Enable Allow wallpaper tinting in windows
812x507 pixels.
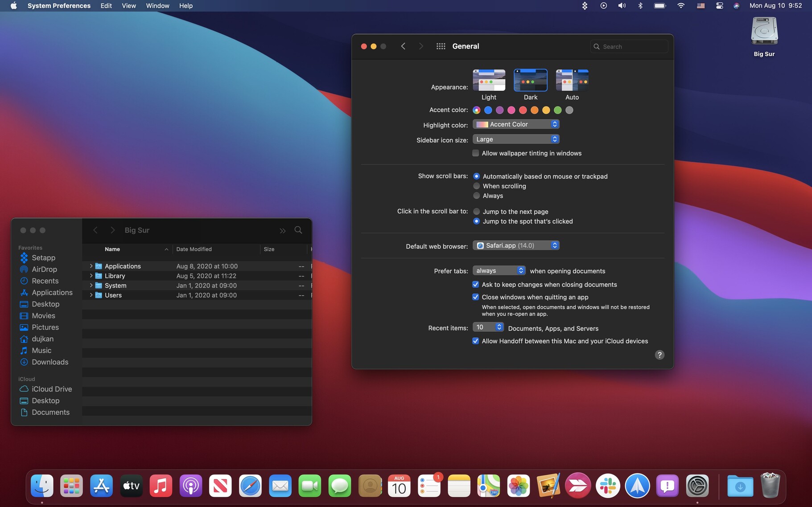coord(476,153)
